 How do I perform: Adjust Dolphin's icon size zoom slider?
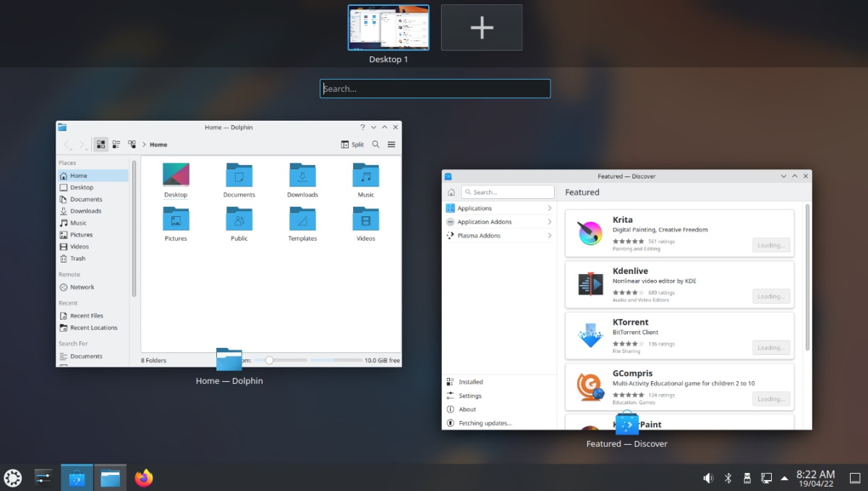click(270, 359)
